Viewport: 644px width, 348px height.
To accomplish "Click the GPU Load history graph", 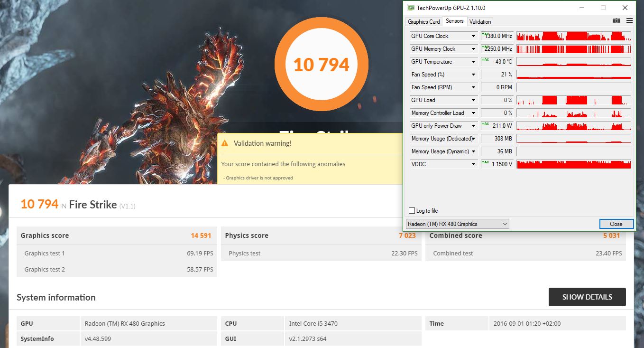I will [x=573, y=100].
